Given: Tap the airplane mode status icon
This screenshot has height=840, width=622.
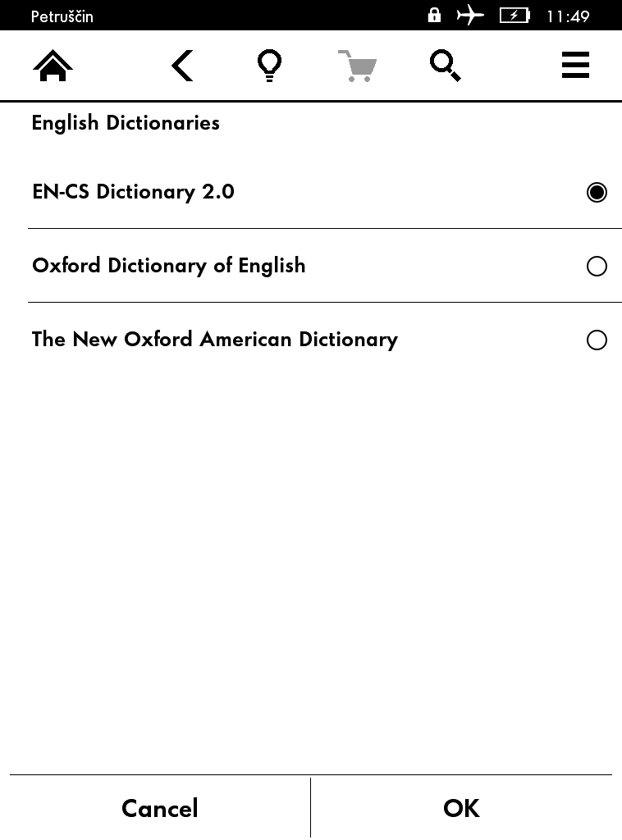Looking at the screenshot, I should click(x=470, y=16).
